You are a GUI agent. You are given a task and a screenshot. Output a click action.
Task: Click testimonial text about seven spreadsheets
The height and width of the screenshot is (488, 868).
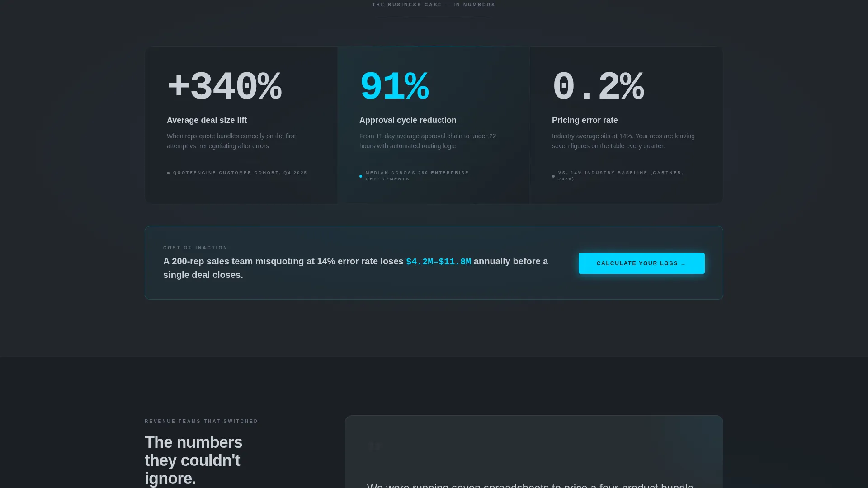click(530, 485)
